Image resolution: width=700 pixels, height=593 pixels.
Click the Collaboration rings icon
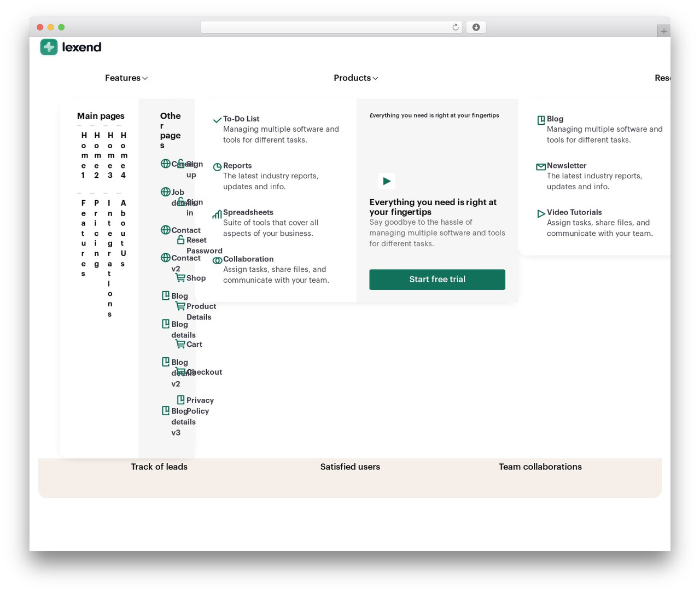point(217,260)
